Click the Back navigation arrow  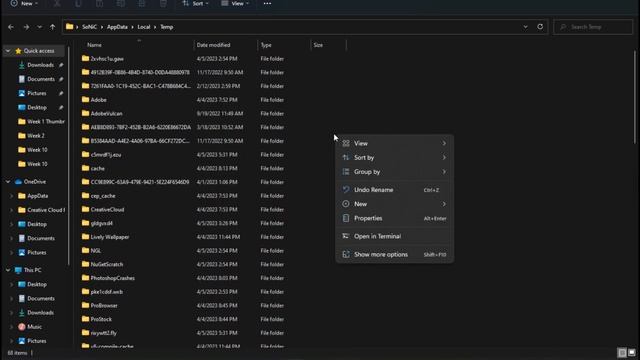click(11, 27)
